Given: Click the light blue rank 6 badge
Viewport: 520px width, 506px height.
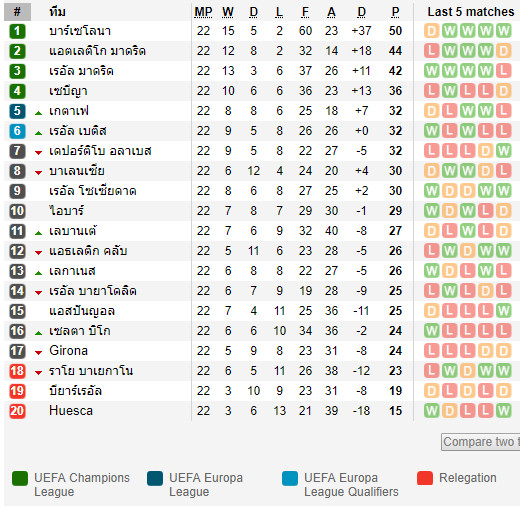Looking at the screenshot, I should point(17,131).
